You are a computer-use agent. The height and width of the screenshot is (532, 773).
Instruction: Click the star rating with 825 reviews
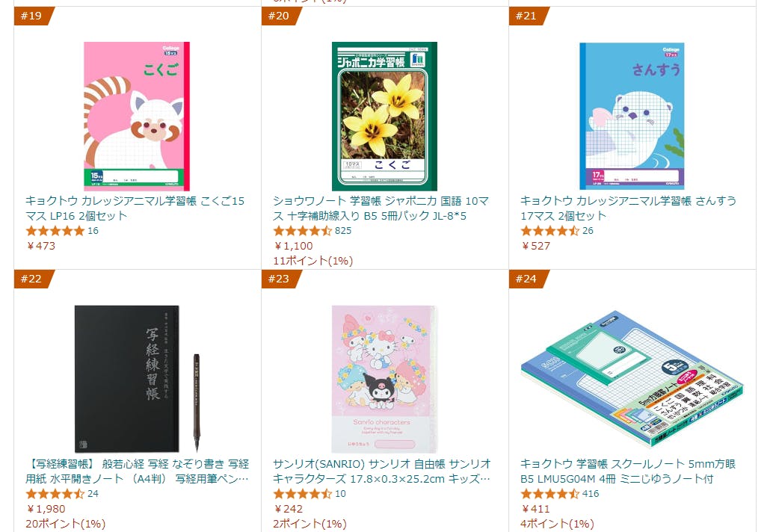[x=303, y=231]
